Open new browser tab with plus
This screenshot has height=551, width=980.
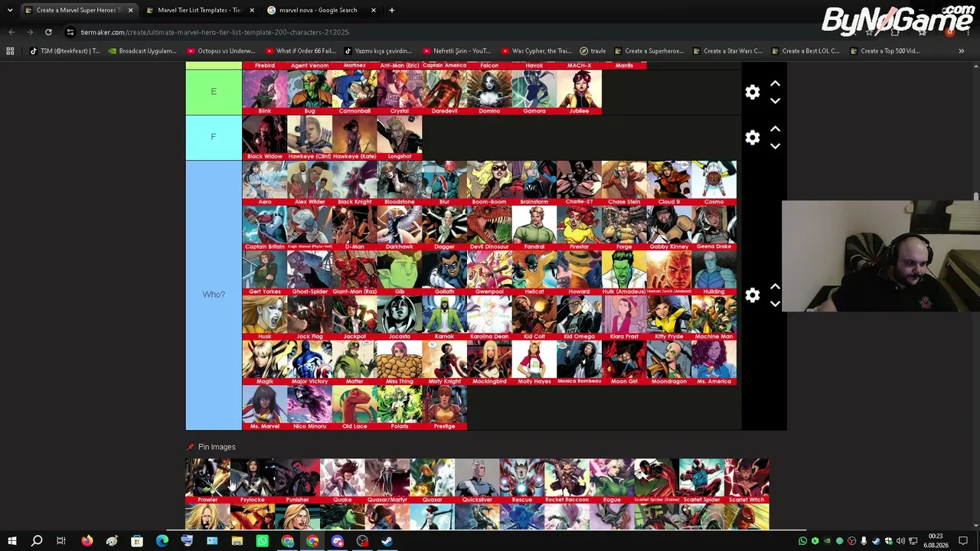pos(391,10)
